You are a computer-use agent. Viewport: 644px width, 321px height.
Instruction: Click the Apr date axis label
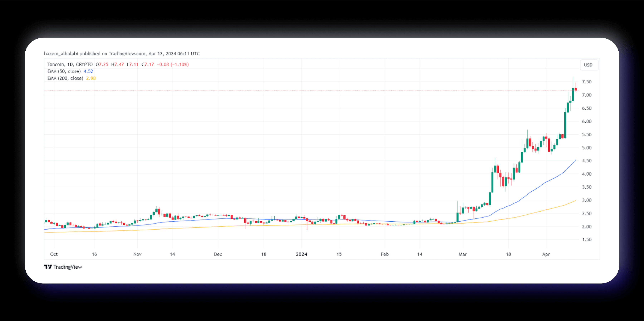(546, 254)
